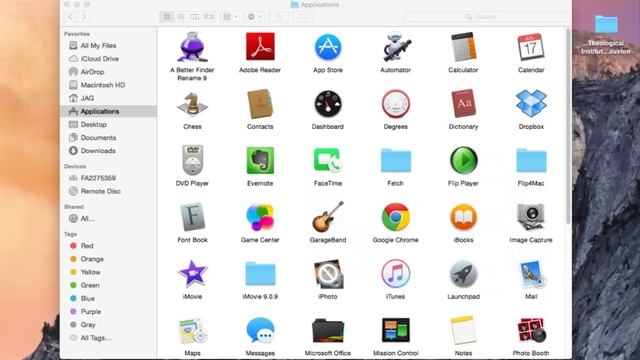This screenshot has width=640, height=360.
Task: Click the Finder search field
Action: pos(484,17)
